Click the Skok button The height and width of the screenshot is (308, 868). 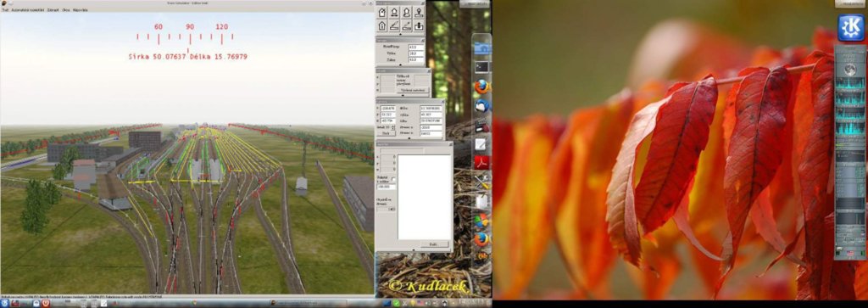386,133
